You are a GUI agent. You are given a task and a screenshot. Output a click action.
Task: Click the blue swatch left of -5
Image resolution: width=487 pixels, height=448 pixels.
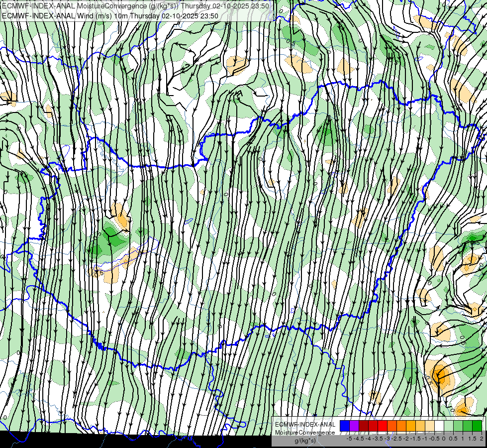[x=345, y=426]
